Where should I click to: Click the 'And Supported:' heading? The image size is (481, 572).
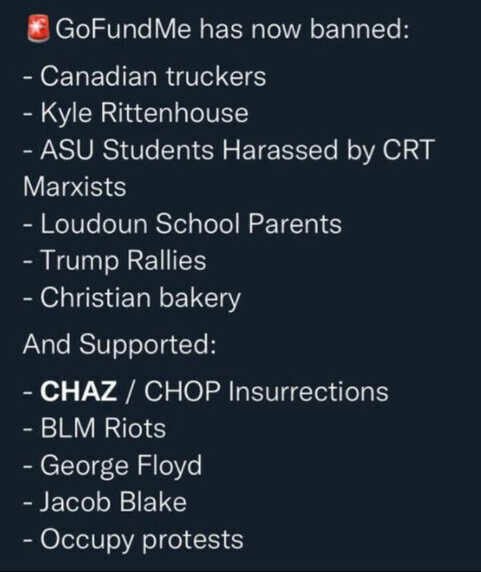point(119,344)
